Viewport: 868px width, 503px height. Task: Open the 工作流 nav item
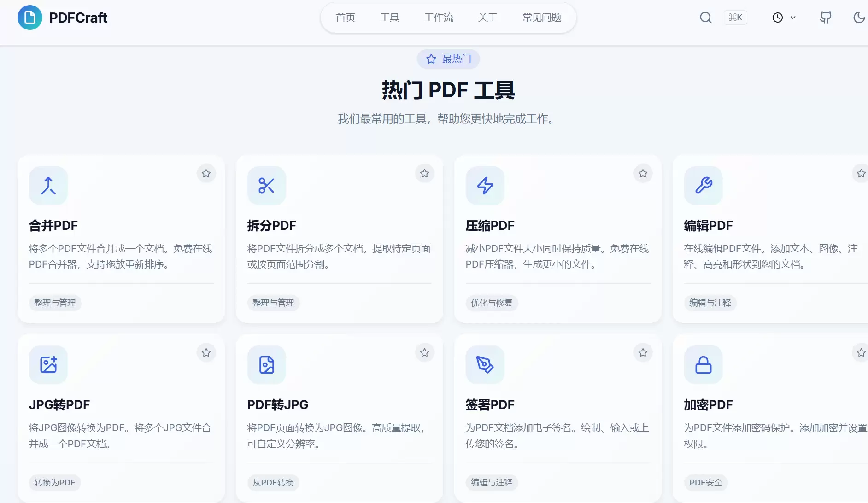439,18
